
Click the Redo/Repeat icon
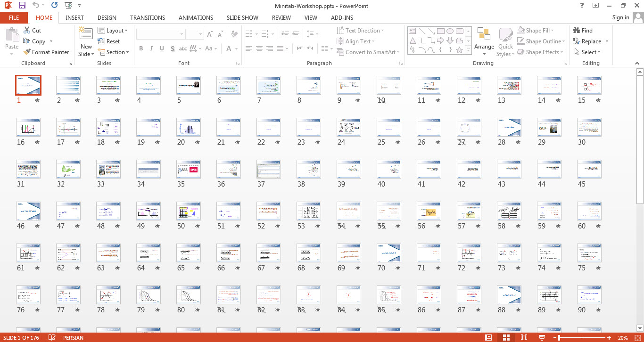coord(54,6)
